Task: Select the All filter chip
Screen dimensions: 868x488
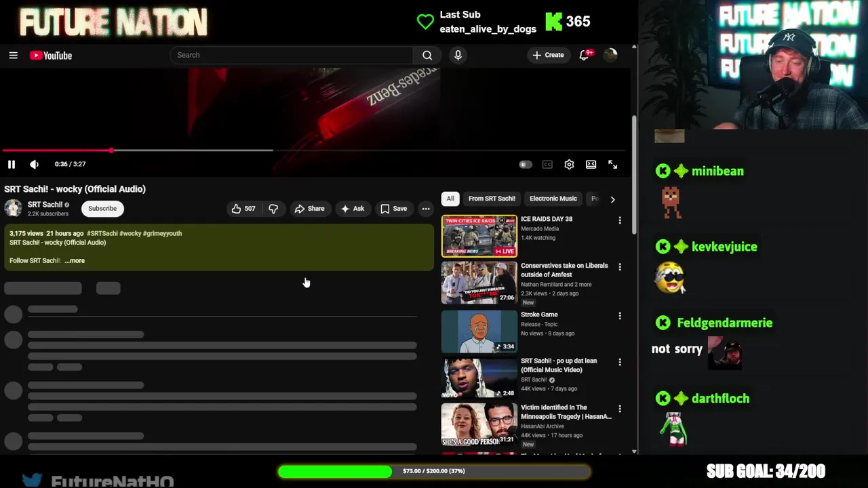Action: (x=450, y=199)
